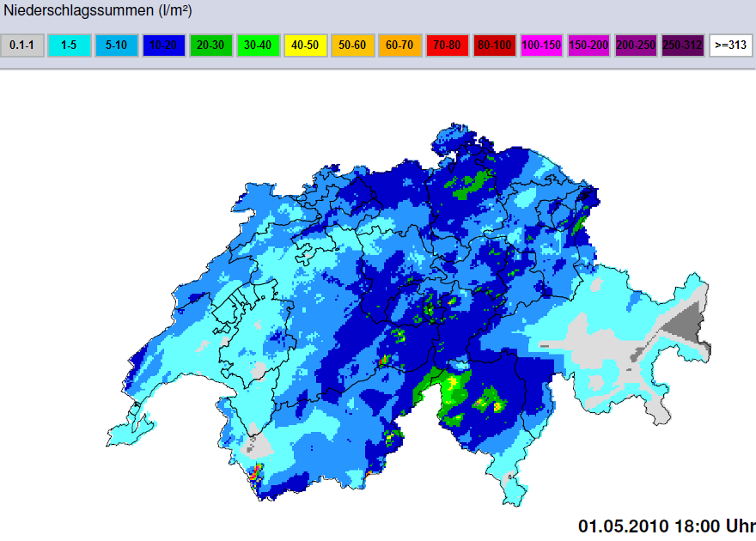Select the white >=313 legend swatch
The image size is (756, 541).
pos(731,46)
